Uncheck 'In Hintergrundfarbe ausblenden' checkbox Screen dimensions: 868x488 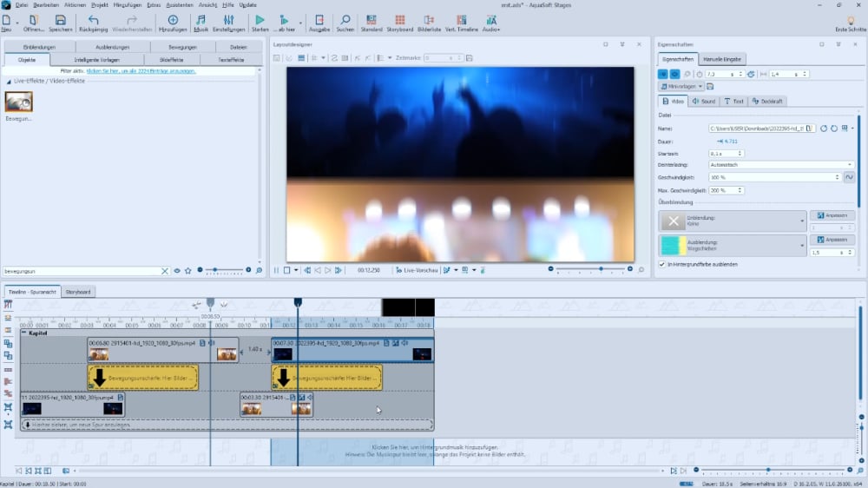[662, 264]
